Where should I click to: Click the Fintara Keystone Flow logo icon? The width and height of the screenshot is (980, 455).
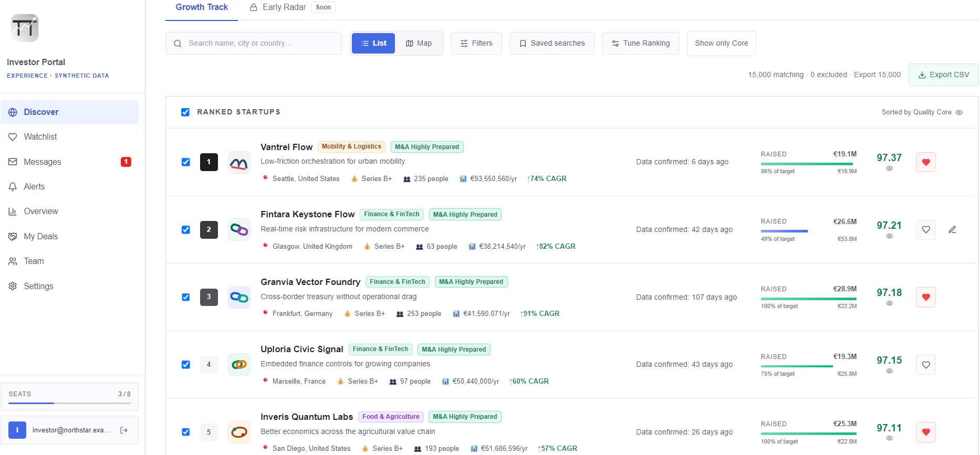tap(239, 229)
